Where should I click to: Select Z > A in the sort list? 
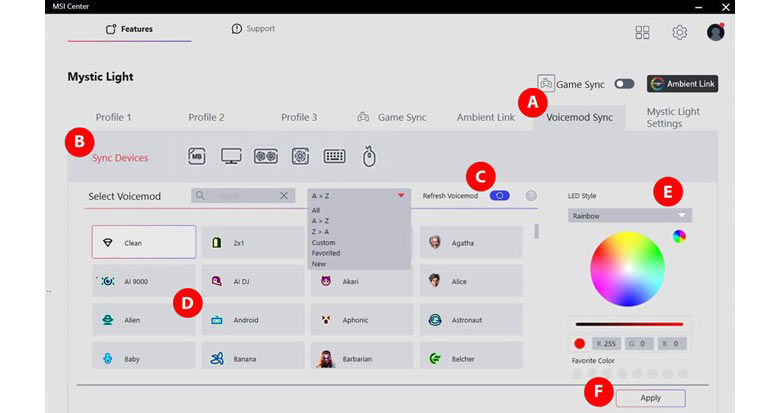tap(320, 231)
